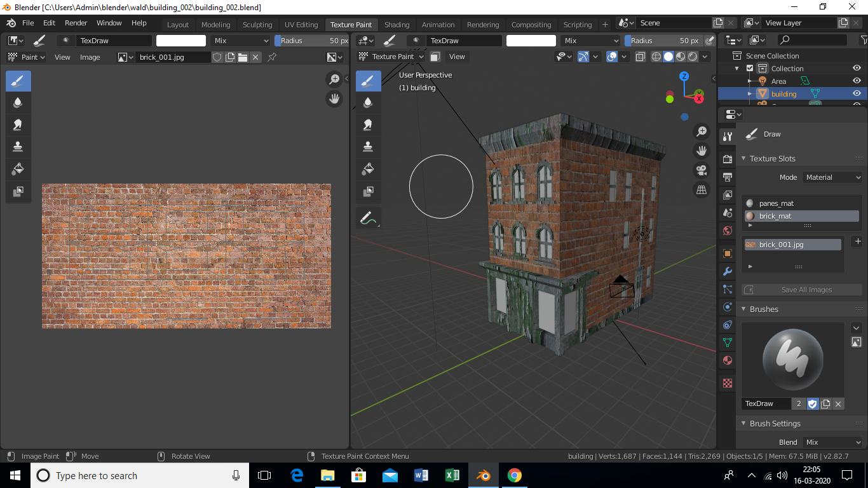Pin the image in the image editor header

272,57
